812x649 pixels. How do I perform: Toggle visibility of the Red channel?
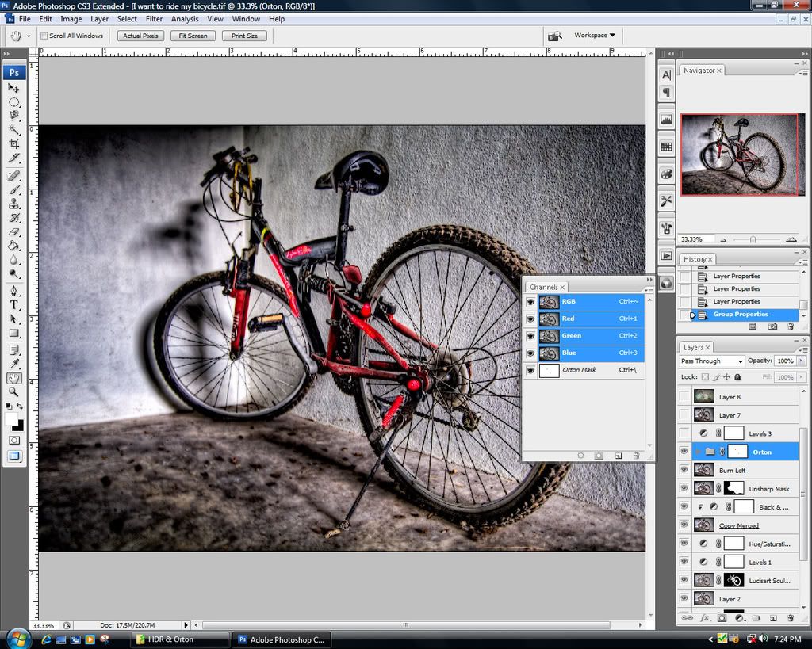pos(530,319)
